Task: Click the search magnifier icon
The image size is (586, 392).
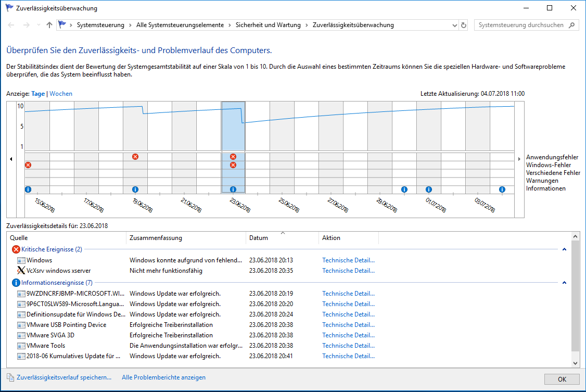Action: click(x=571, y=24)
